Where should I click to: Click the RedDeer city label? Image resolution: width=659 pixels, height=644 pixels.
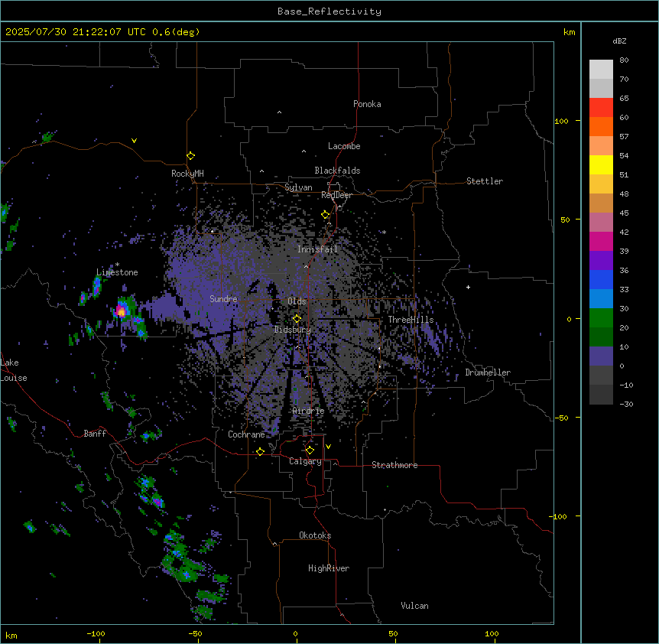point(336,195)
